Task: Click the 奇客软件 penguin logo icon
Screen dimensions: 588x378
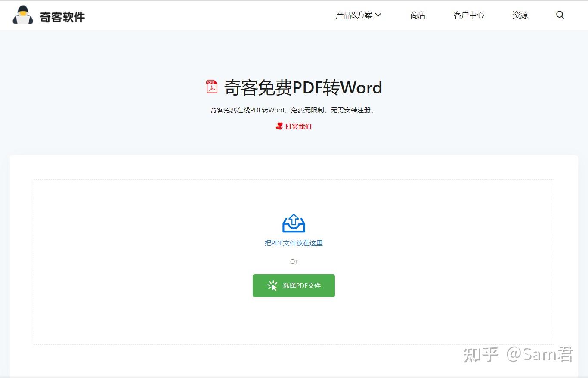Action: click(23, 15)
